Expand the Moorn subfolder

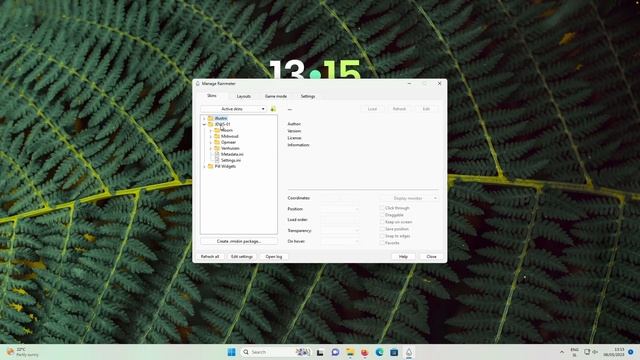211,130
